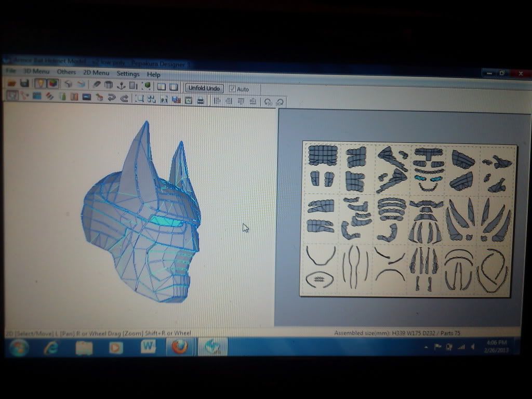Screen dimensions: 532x399
Task: Open the Help menu
Action: pyautogui.click(x=153, y=74)
